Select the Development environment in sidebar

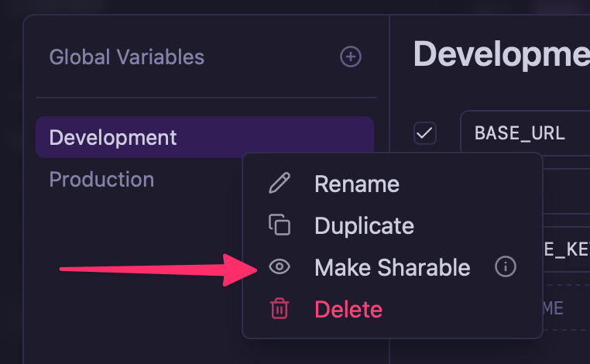point(113,138)
